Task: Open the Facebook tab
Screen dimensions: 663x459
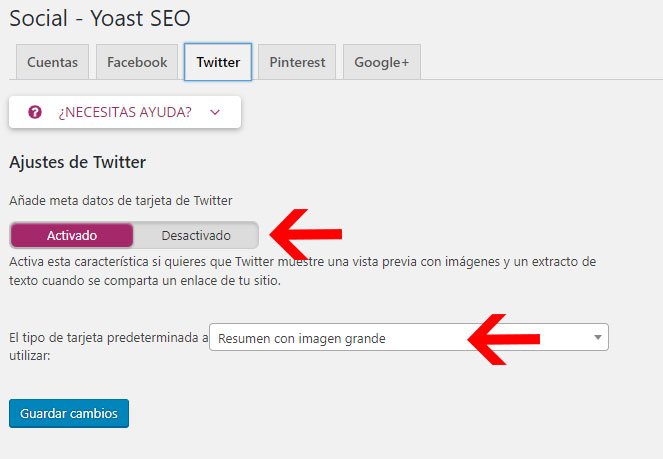Action: click(x=137, y=62)
